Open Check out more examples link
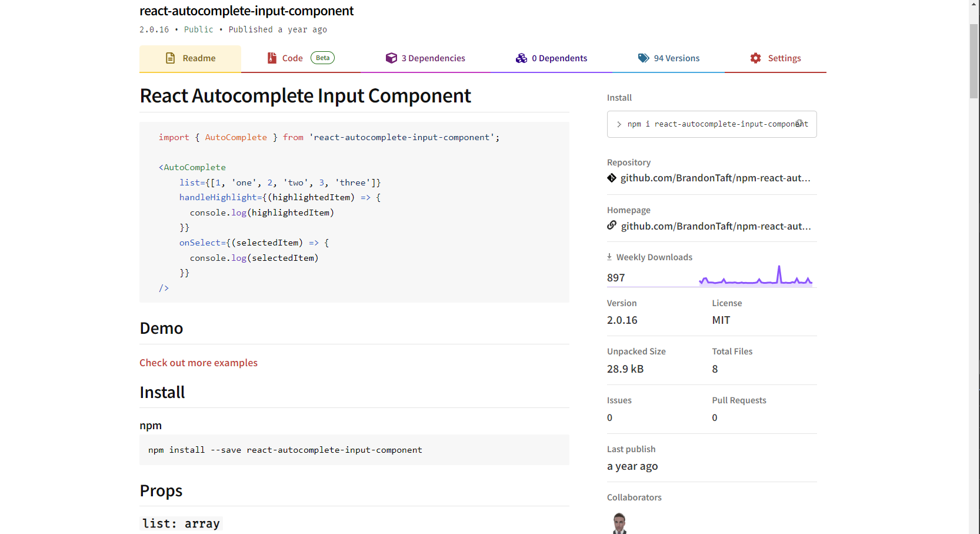 198,363
